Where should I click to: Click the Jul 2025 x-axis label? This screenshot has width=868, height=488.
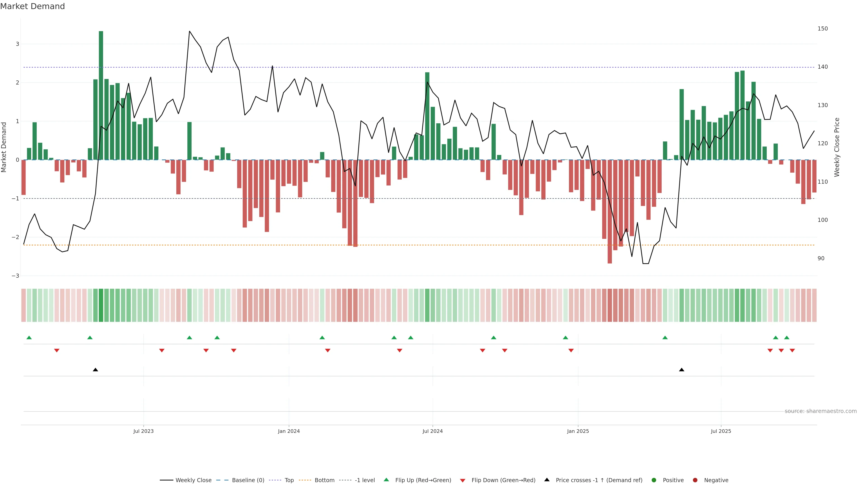coord(721,431)
